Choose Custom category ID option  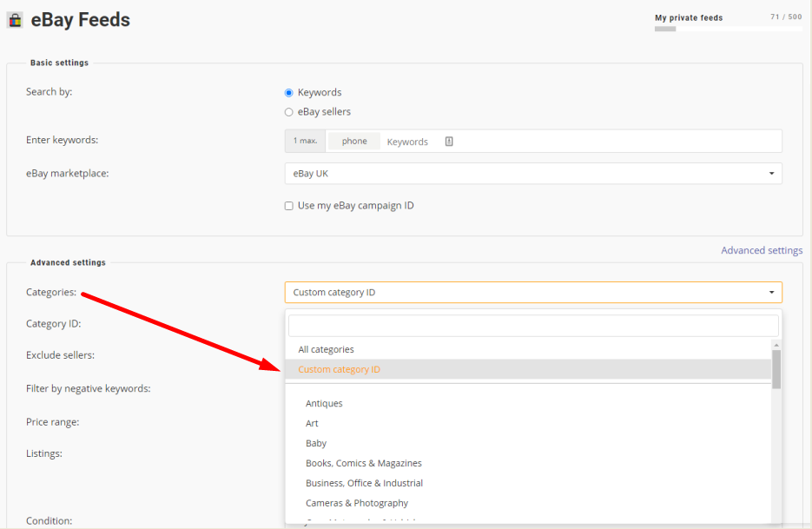[528, 369]
